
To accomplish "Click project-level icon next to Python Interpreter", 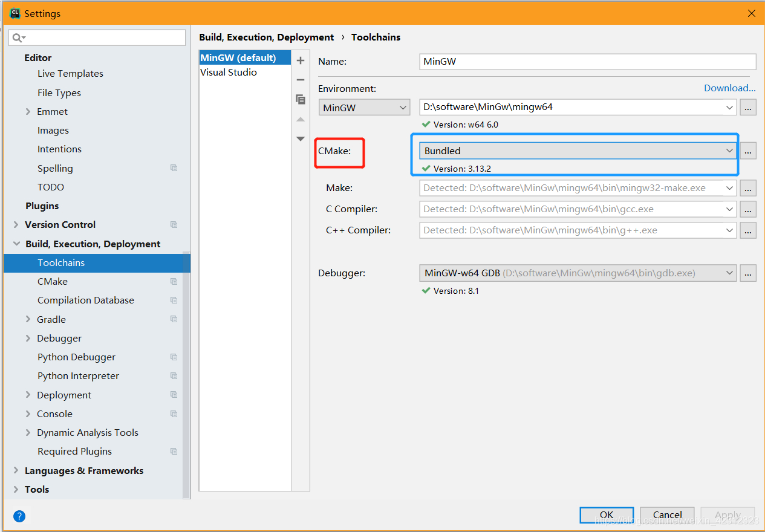I will point(174,375).
